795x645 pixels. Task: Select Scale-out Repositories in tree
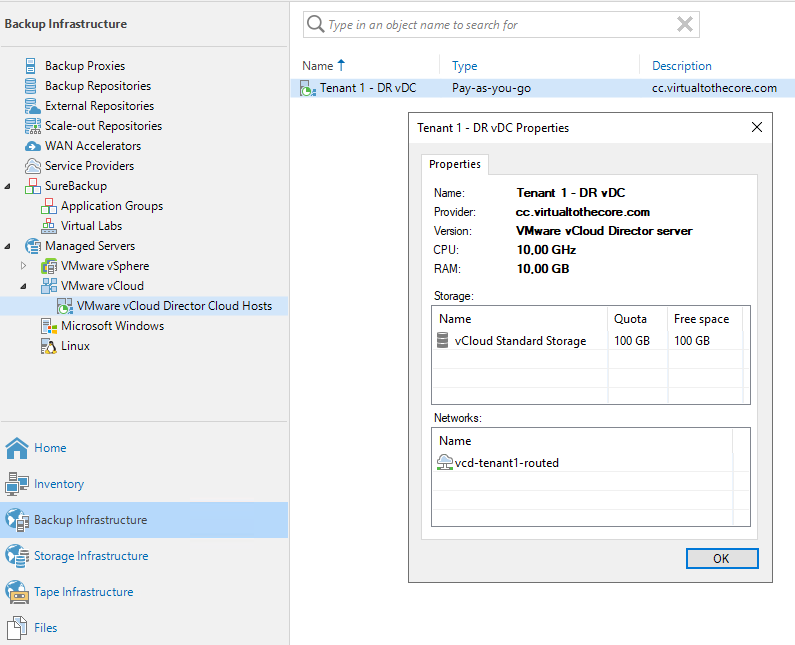(103, 126)
